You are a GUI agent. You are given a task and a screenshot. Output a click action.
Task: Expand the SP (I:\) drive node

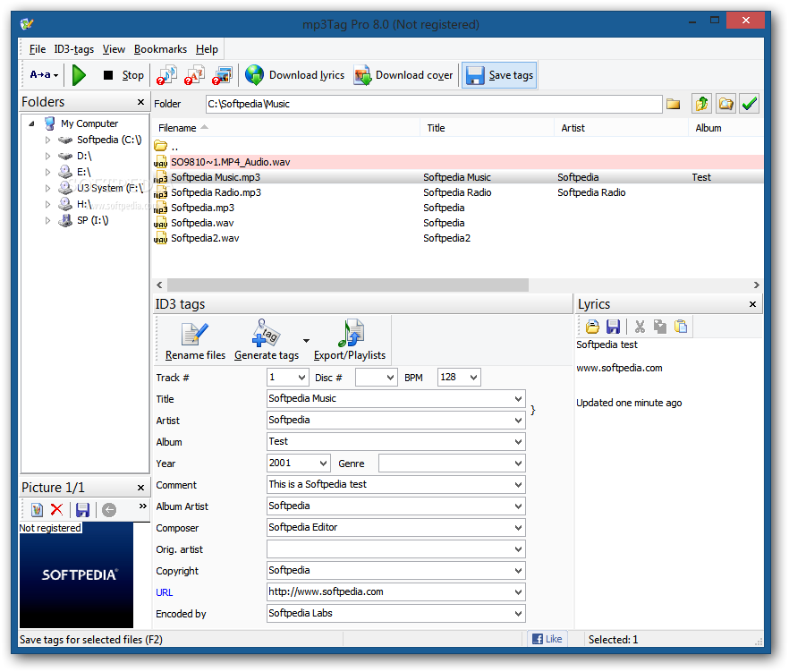point(47,220)
